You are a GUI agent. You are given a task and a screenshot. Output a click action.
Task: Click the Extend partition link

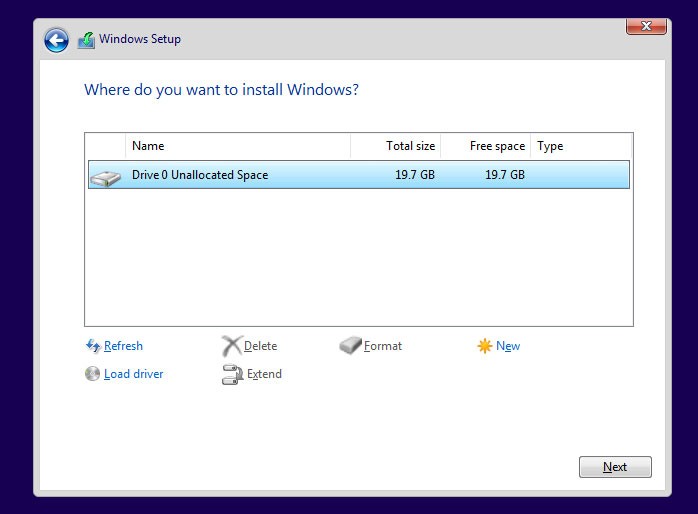(x=264, y=374)
